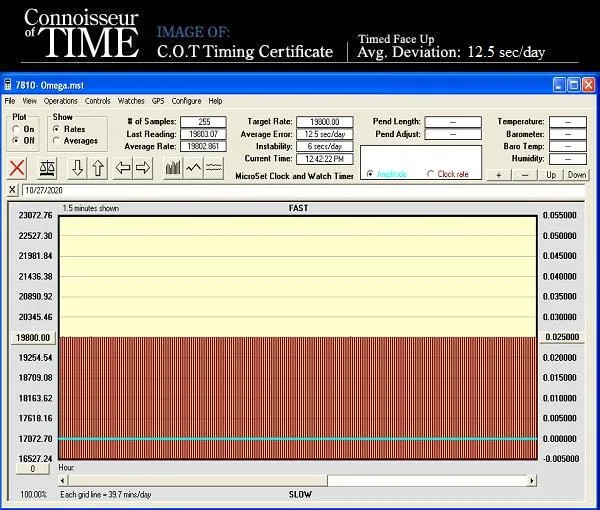Click the 23072.76 axis label

click(35, 215)
